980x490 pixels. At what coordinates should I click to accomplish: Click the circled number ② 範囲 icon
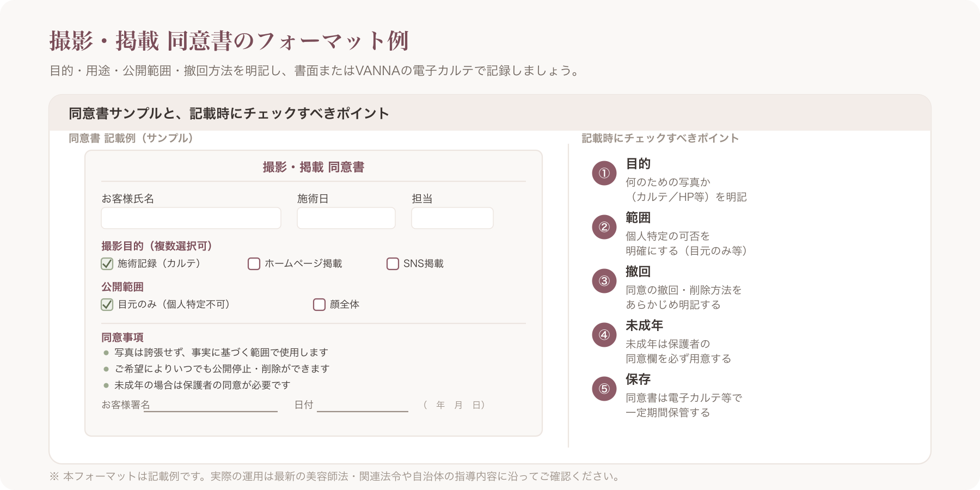(604, 227)
